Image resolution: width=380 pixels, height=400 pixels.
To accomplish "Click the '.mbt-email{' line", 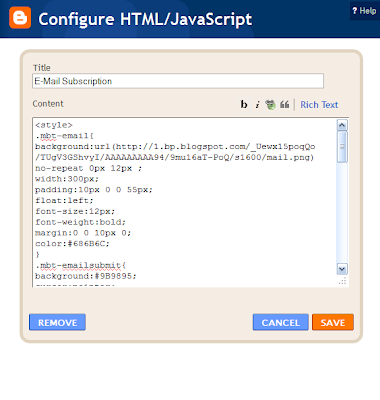I will 64,136.
